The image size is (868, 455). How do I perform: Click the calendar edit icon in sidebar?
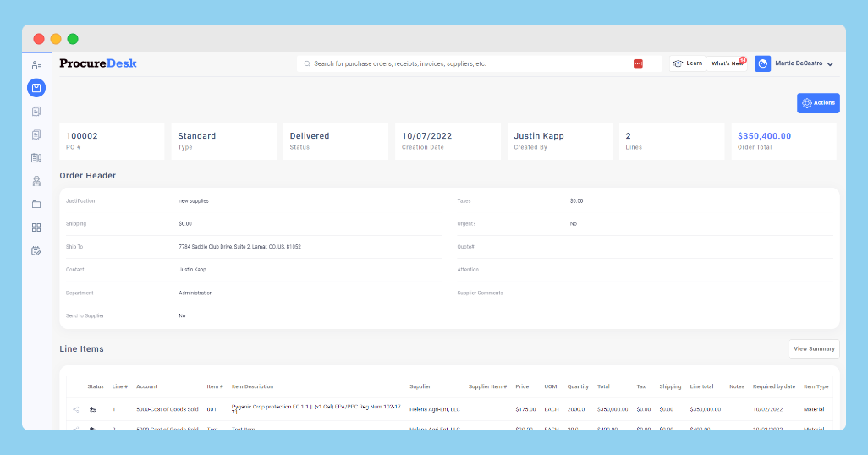[x=36, y=250]
